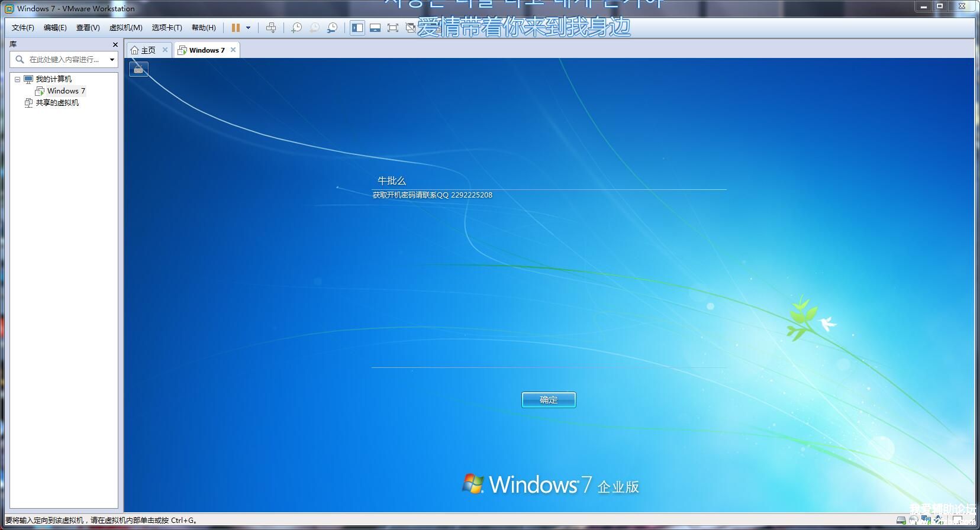Click the hard disk status icon
Screen dimensions: 980x530
[901, 521]
